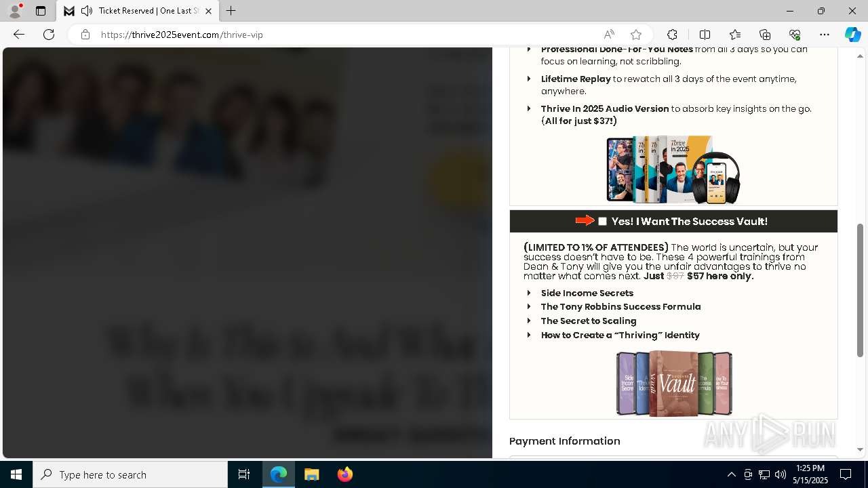Click 'The Secret to Scaling' text
868x488 pixels.
click(x=589, y=321)
